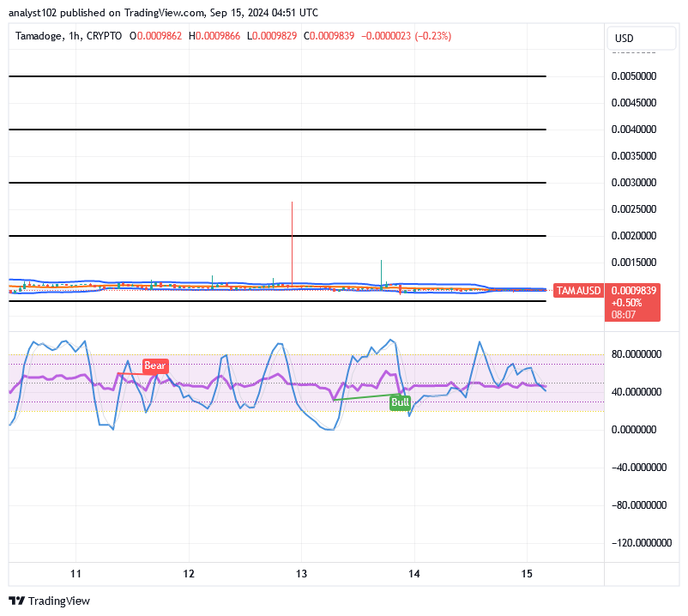
Task: Click date 13 on the time axis
Action: click(301, 573)
